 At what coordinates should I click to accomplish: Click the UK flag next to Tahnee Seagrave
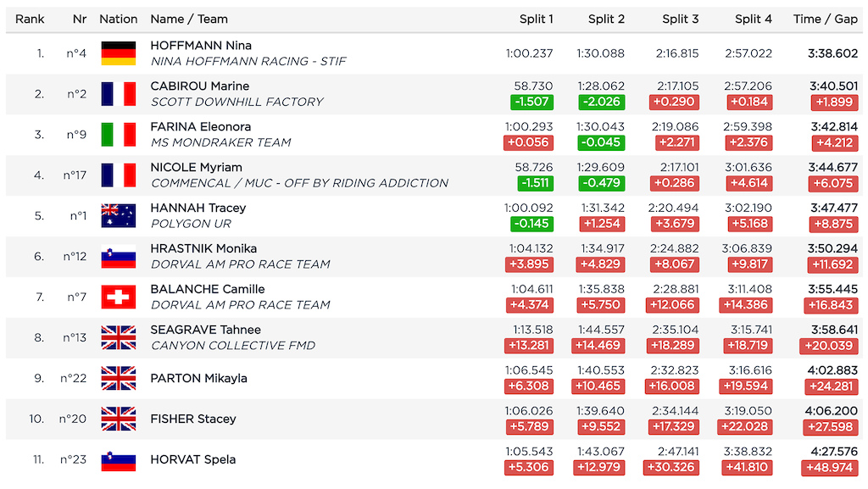point(118,338)
